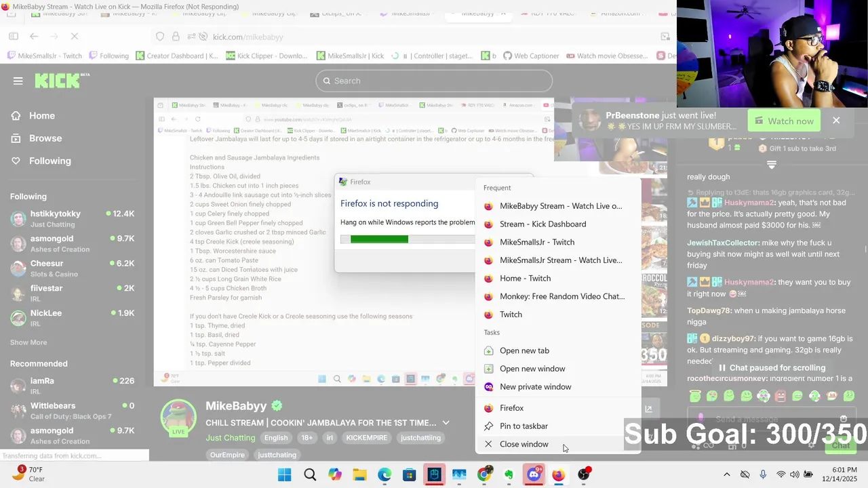
Task: Open the popout share icon by stream title
Action: coord(648,409)
